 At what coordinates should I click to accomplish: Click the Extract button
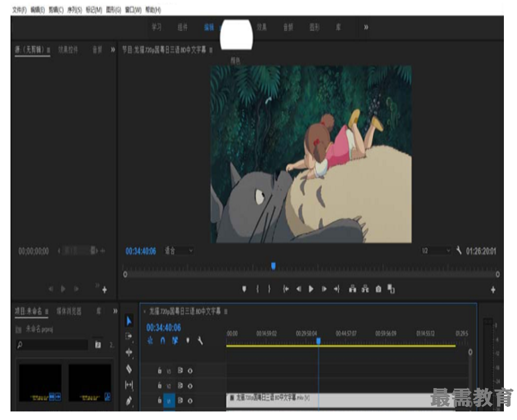pos(365,289)
